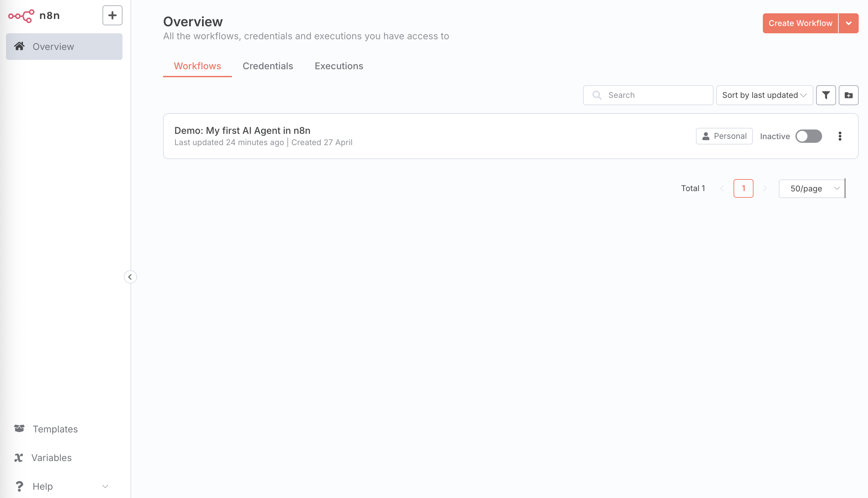Screen dimensions: 868x498
Task: Click the n8n logo icon
Action: point(21,16)
